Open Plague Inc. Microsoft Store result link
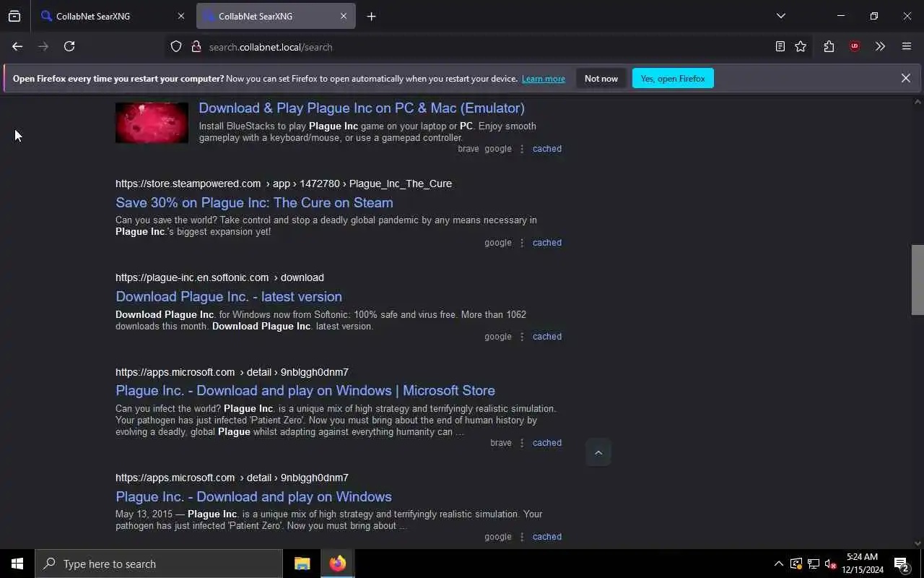924x578 pixels. pos(305,390)
